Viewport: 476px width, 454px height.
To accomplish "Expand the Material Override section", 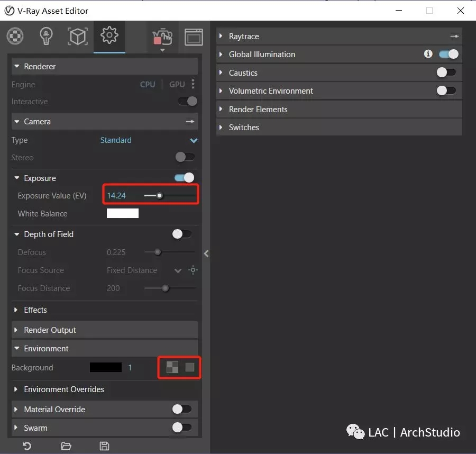I will (x=16, y=409).
